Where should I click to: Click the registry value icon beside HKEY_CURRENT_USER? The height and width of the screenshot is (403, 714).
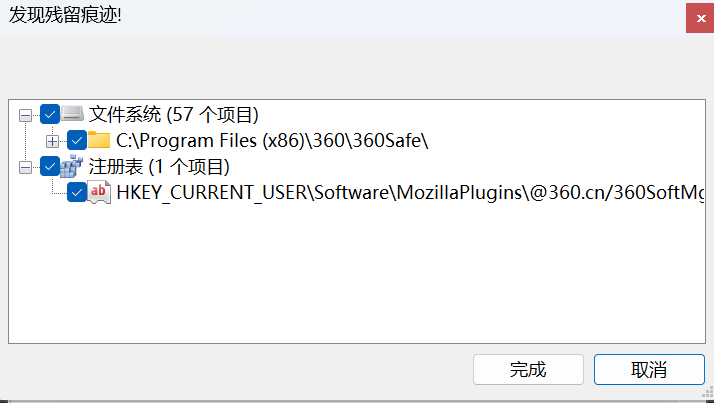pyautogui.click(x=99, y=192)
